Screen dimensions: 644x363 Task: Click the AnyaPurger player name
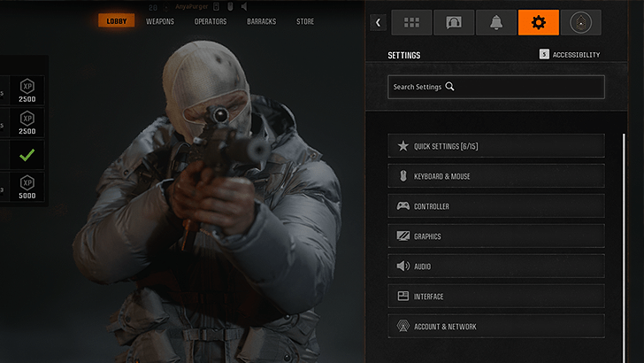coord(191,6)
